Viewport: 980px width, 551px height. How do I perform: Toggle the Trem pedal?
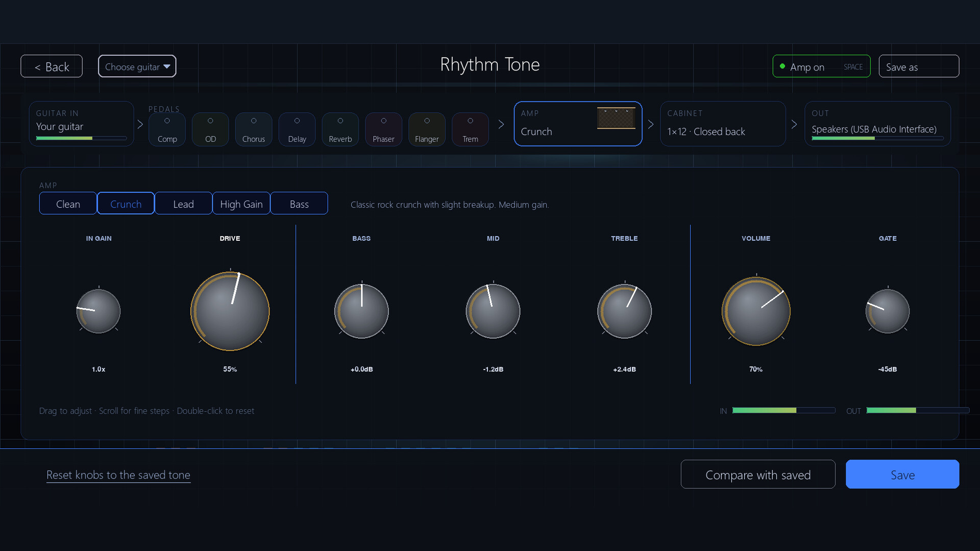pos(470,129)
